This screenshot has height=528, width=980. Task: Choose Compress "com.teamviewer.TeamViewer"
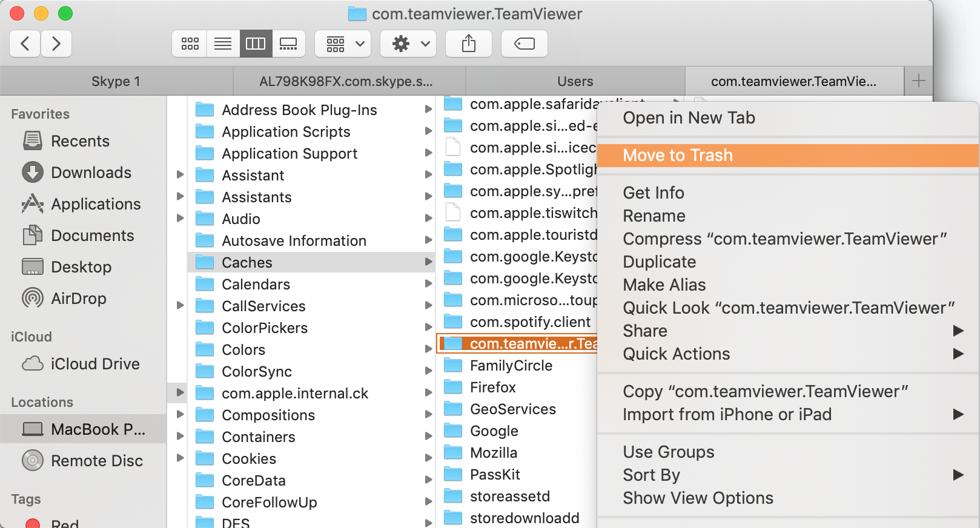coord(788,239)
